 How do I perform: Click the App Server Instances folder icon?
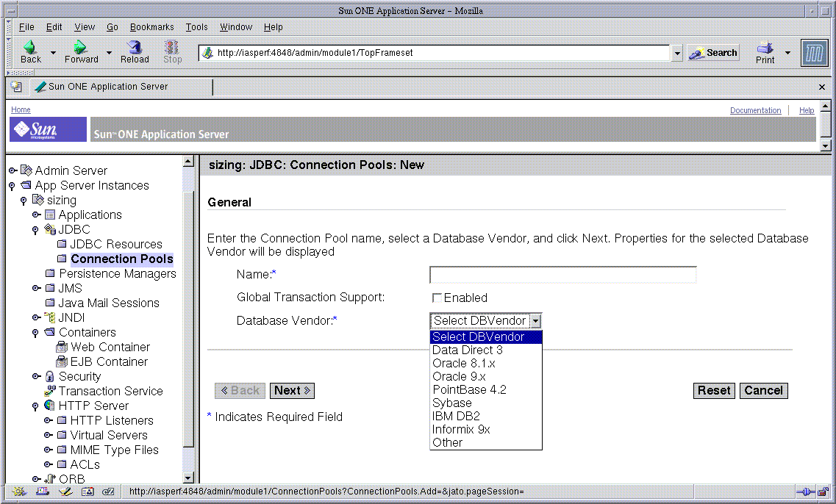[26, 185]
